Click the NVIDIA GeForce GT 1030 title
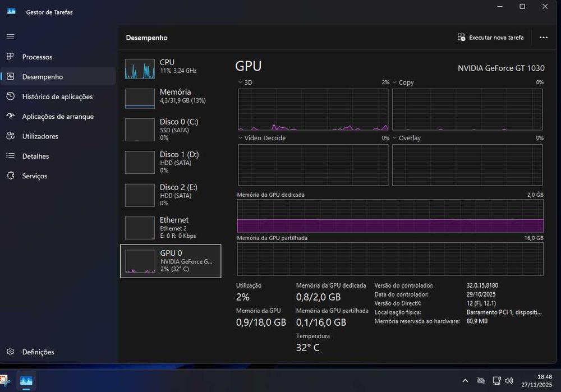 [x=501, y=68]
